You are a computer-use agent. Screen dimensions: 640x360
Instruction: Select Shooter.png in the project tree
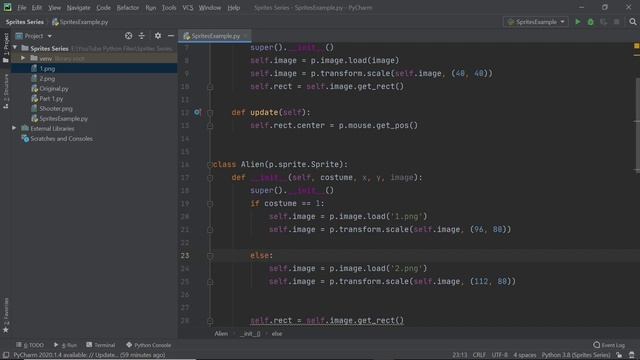pyautogui.click(x=56, y=109)
